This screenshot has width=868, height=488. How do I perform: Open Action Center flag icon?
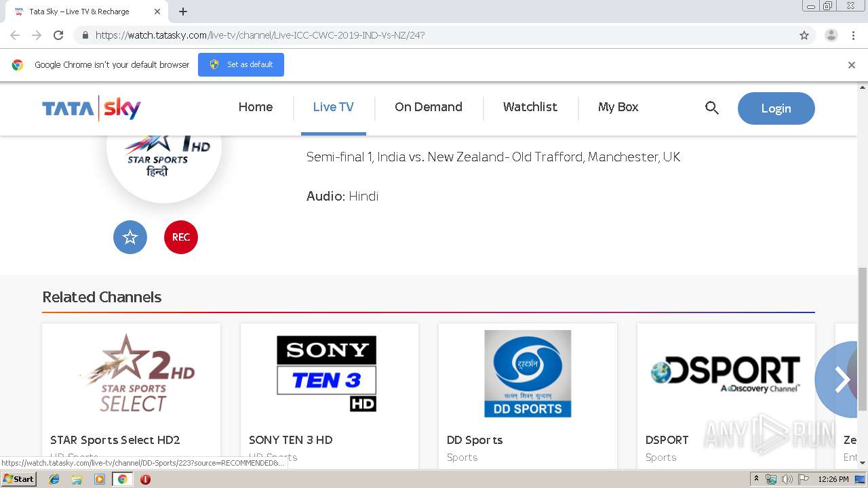pyautogui.click(x=803, y=479)
